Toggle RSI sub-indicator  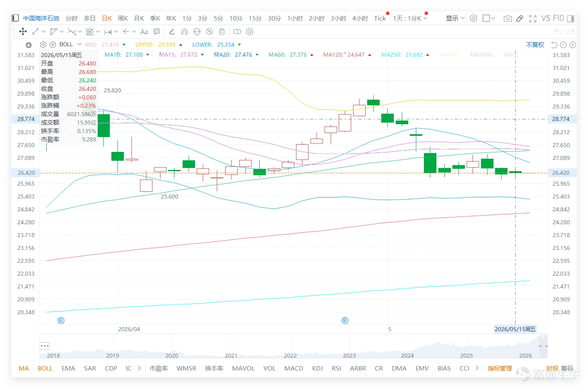click(336, 368)
